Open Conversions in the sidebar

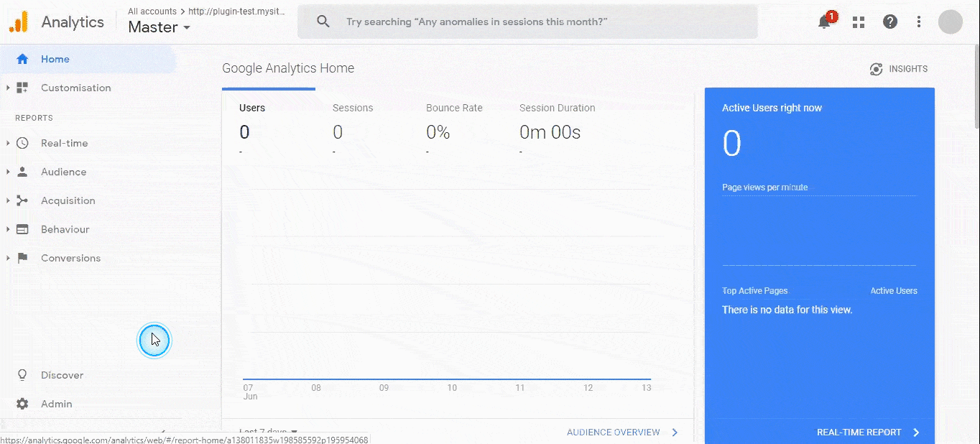tap(70, 258)
